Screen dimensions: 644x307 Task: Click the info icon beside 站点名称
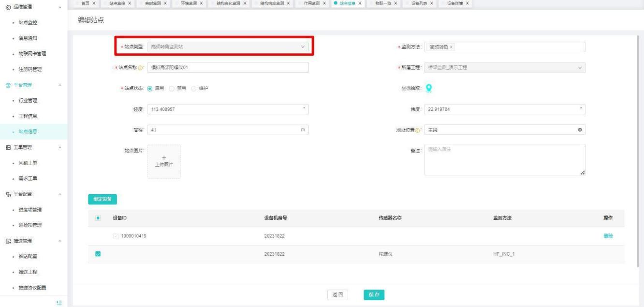tap(141, 68)
